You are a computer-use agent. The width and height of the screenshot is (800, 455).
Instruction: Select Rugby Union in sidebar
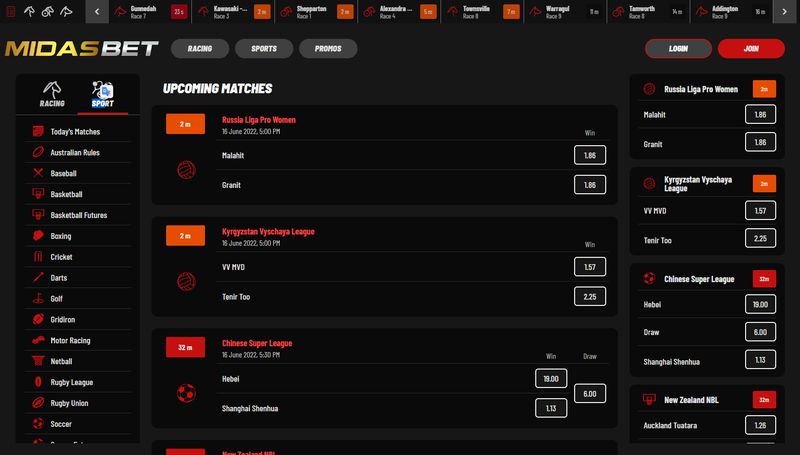click(x=78, y=403)
